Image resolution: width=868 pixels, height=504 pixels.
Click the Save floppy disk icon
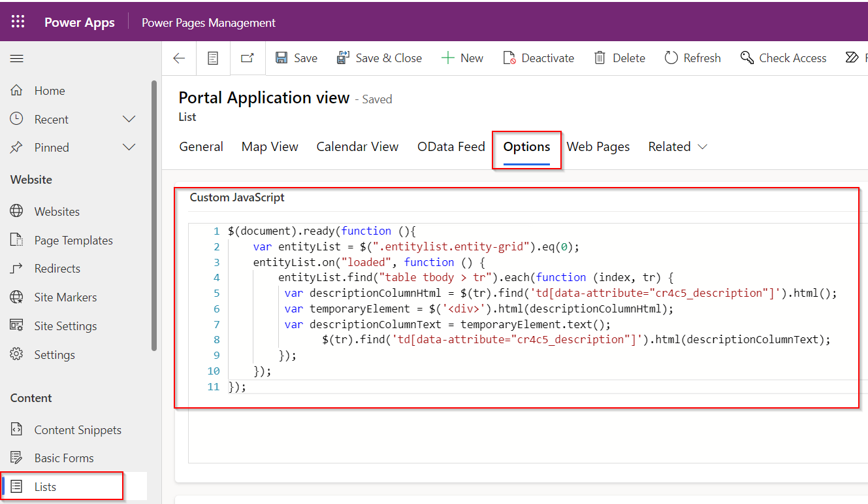tap(281, 58)
